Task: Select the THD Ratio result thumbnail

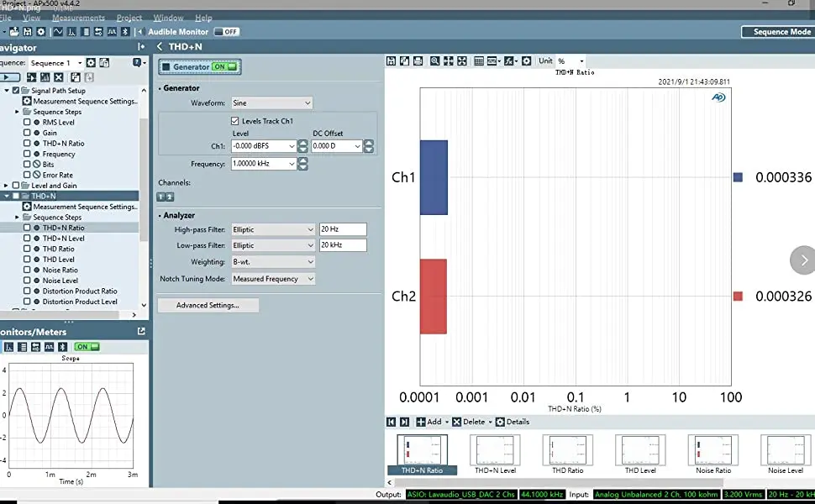Action: [x=568, y=454]
